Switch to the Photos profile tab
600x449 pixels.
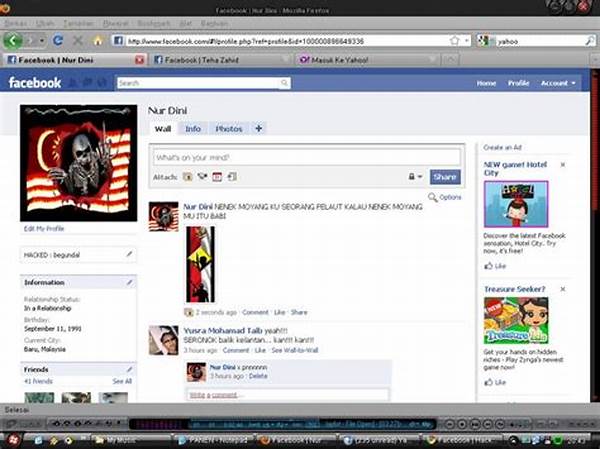click(228, 129)
